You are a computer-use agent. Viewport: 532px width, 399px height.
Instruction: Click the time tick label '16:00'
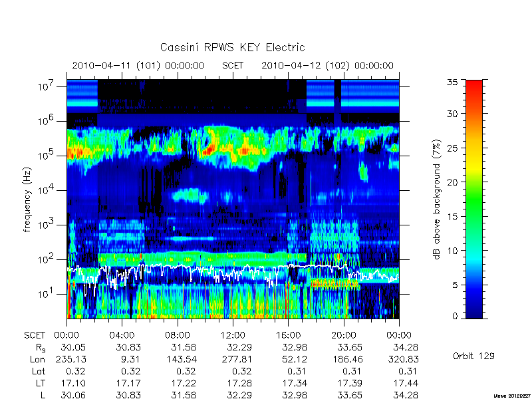(x=288, y=336)
